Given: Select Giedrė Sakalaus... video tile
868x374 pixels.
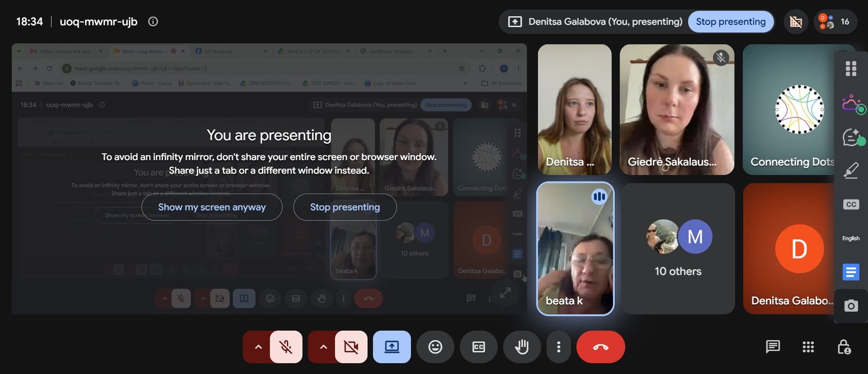Looking at the screenshot, I should (x=677, y=110).
